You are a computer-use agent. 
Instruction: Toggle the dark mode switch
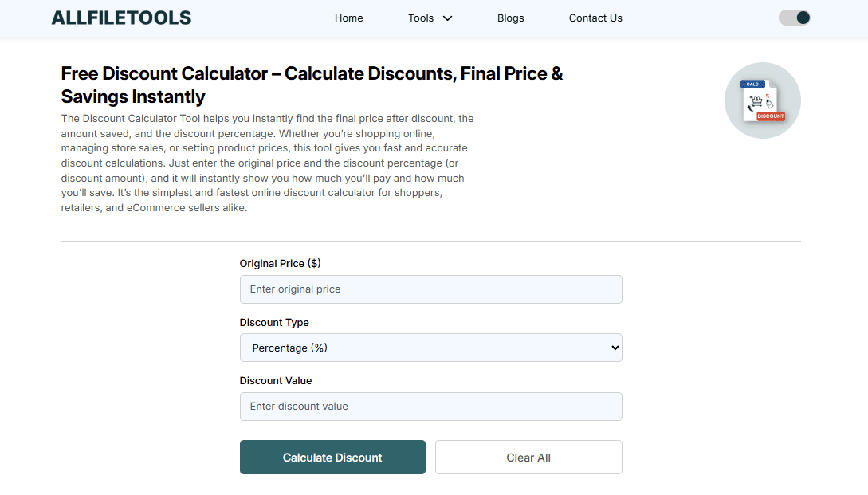794,18
